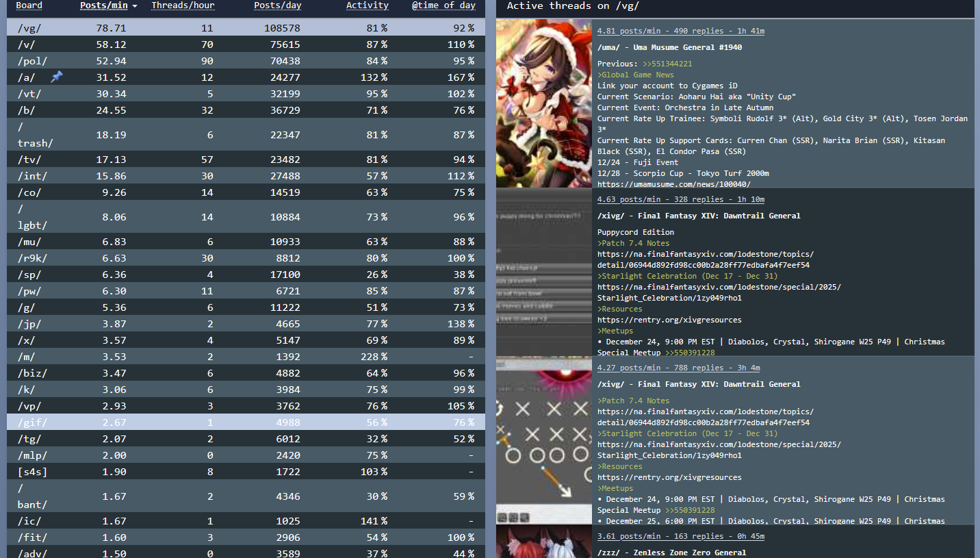Open thread stats link showing 490 replies
Viewport: 980px width, 558px height.
(x=680, y=31)
